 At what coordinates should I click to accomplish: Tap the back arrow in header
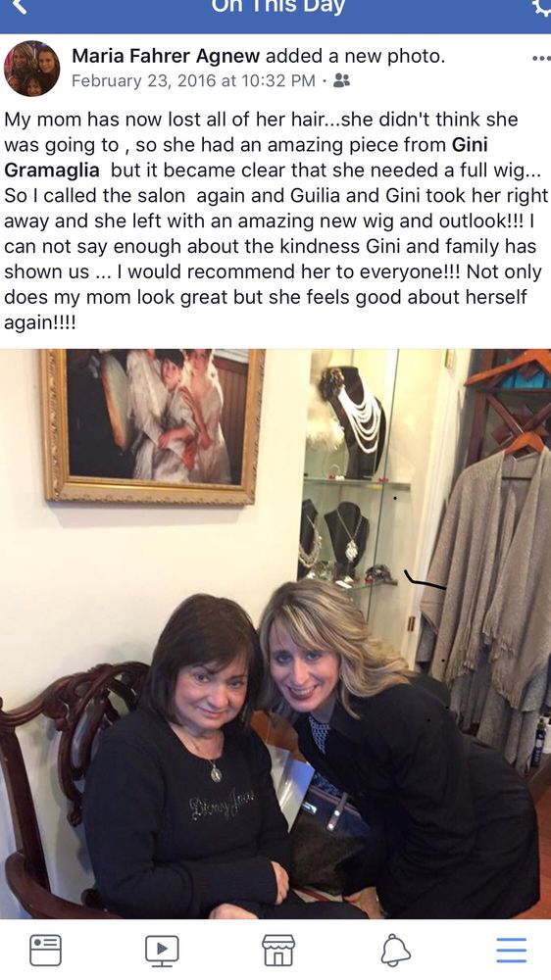tap(19, 7)
